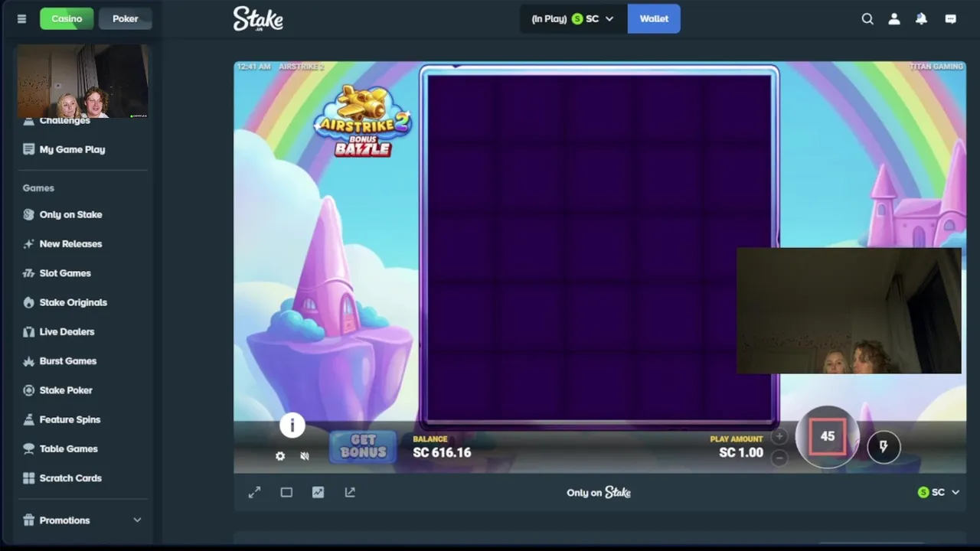Pop out the game window

pyautogui.click(x=350, y=493)
